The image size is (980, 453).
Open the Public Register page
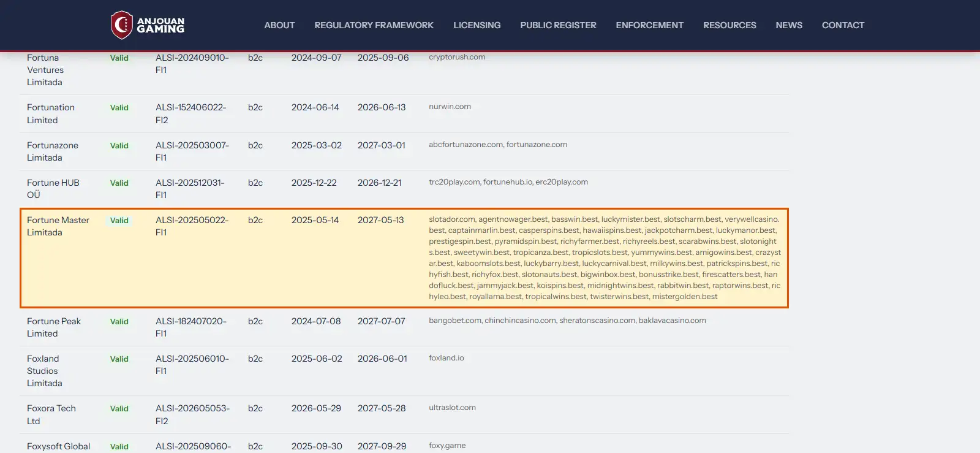(558, 25)
